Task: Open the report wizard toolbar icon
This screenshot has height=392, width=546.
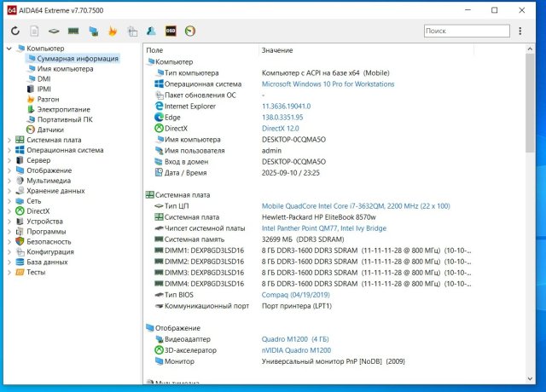Action: click(x=132, y=32)
